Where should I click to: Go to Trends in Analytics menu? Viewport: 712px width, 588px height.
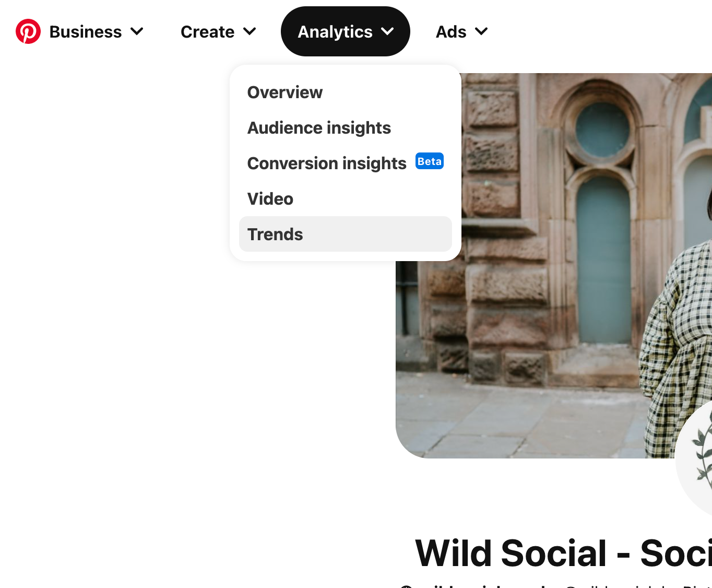click(x=346, y=234)
